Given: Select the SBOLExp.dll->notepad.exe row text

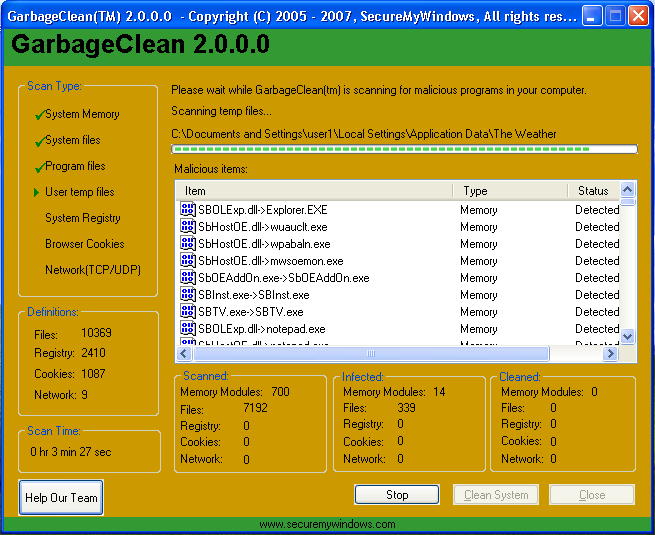Looking at the screenshot, I should coord(262,329).
